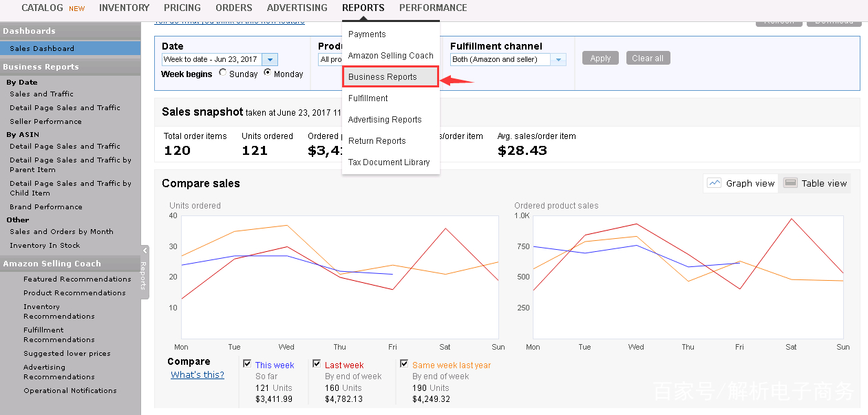Open Brand Performance report
The image size is (868, 415).
point(46,207)
